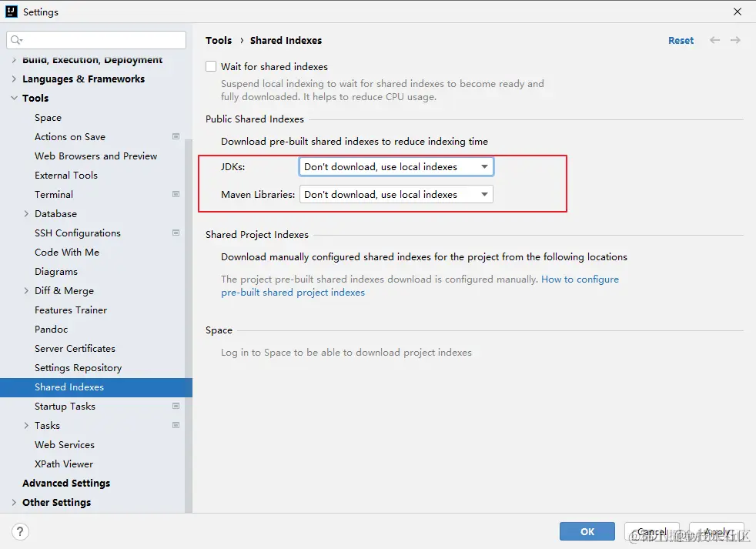
Task: Click the search magnifier icon in settings
Action: (16, 40)
